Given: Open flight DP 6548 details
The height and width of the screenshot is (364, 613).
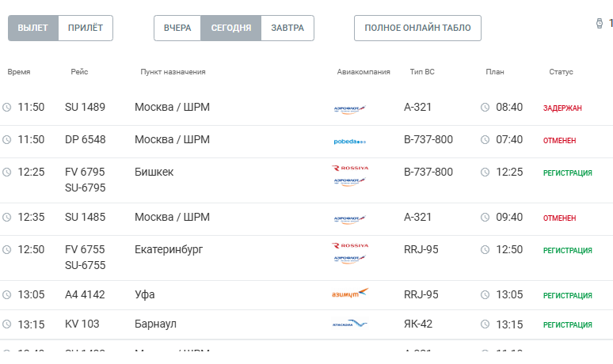Looking at the screenshot, I should click(x=85, y=140).
